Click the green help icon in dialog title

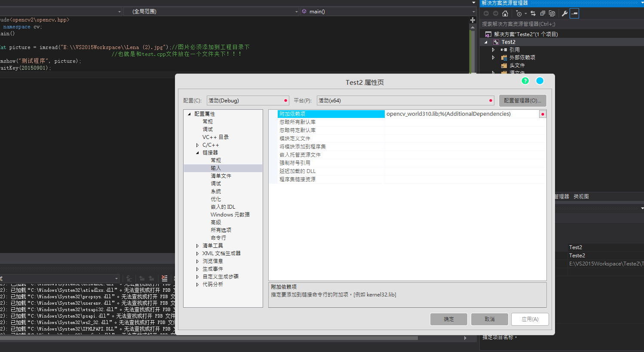pyautogui.click(x=525, y=81)
